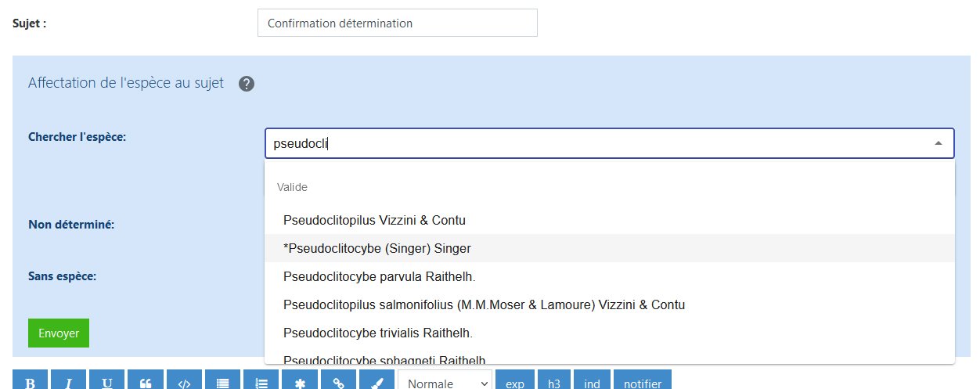Collapse the species search dropdown arrow
This screenshot has width=980, height=389.
click(938, 144)
